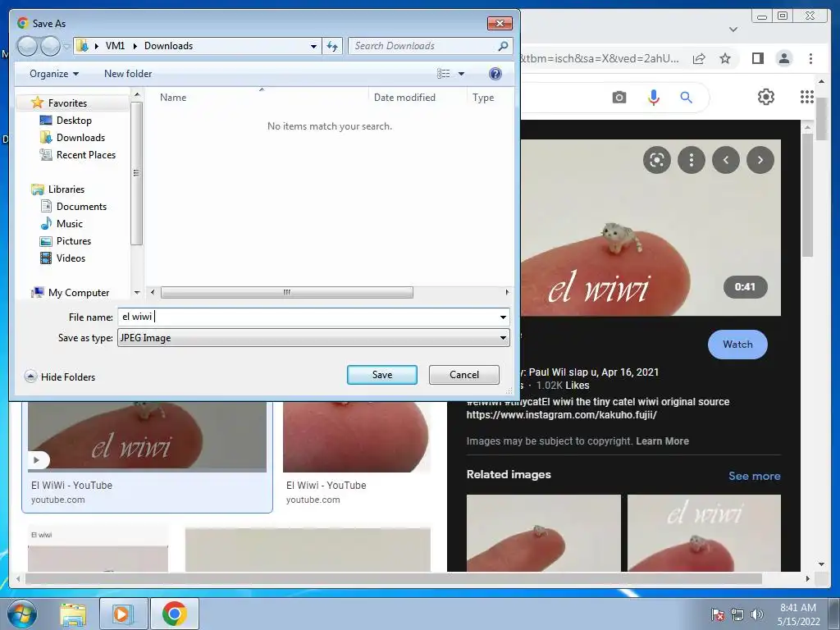Click the navigation pane down scroll arrow
Image resolution: width=840 pixels, height=630 pixels.
(137, 293)
